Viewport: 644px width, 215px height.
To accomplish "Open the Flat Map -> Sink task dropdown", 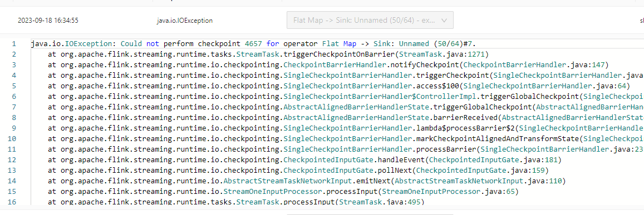I will point(370,20).
